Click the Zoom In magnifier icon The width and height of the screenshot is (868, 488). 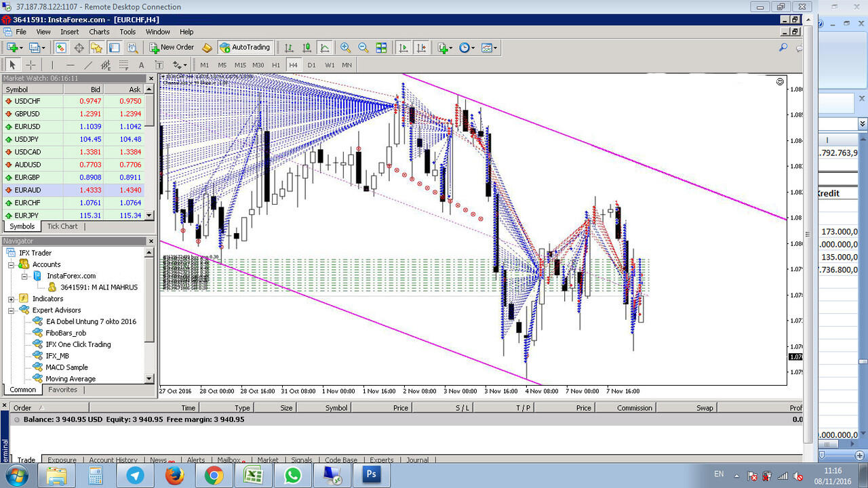[346, 47]
